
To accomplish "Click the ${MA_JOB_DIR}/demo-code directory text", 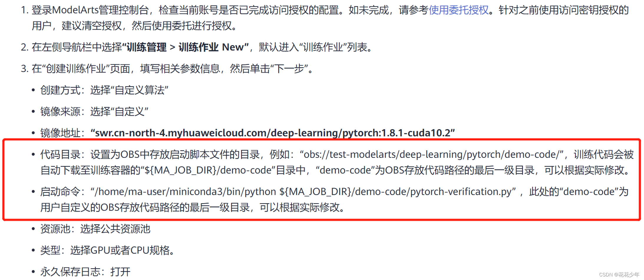I will [206, 171].
